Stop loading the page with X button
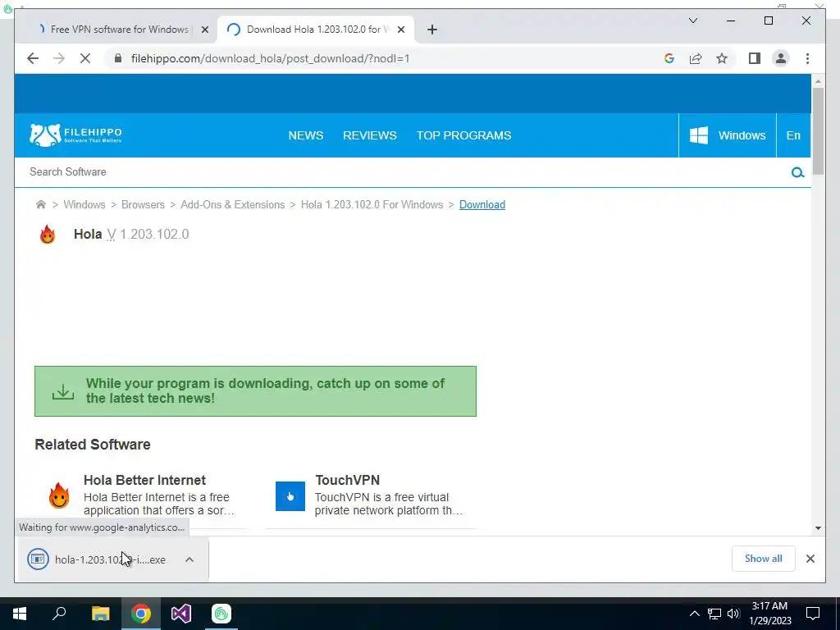Viewport: 840px width, 630px height. (x=85, y=58)
